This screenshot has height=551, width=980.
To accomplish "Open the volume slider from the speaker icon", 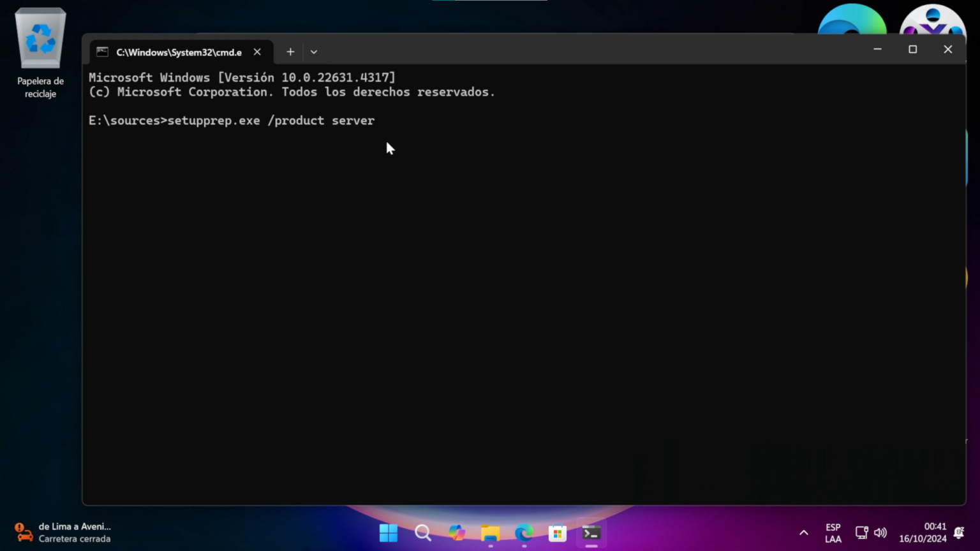I will pyautogui.click(x=881, y=533).
